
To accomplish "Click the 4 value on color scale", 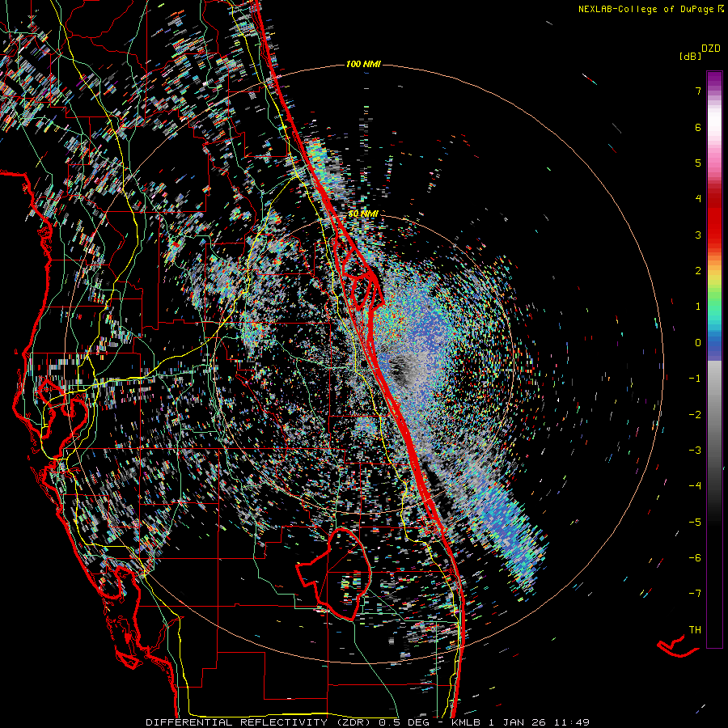I will coord(698,199).
